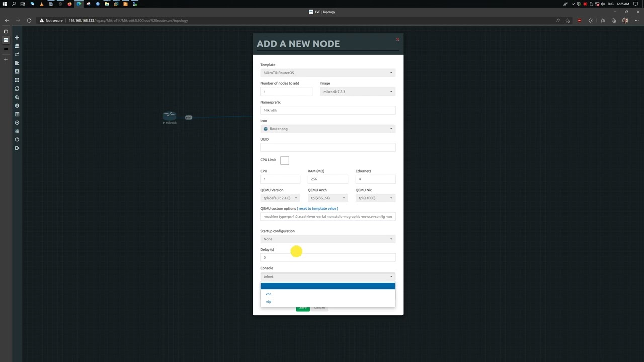Click the empty UUID input field
This screenshot has height=362, width=644.
tap(328, 147)
